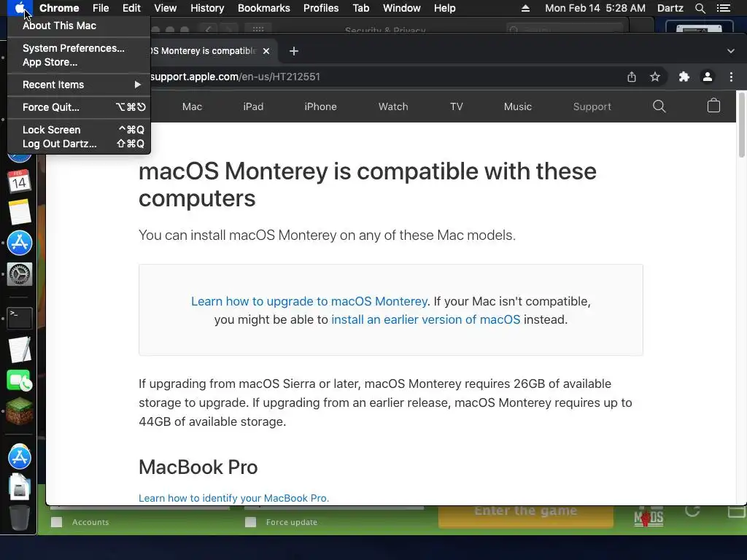The image size is (747, 560).
Task: Go to Watch in Apple navigation
Action: pos(393,106)
